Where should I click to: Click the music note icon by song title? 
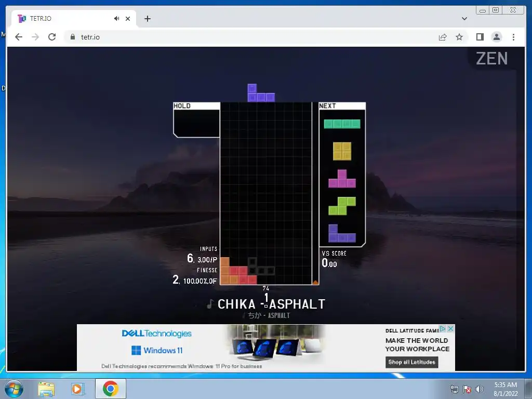pos(210,304)
